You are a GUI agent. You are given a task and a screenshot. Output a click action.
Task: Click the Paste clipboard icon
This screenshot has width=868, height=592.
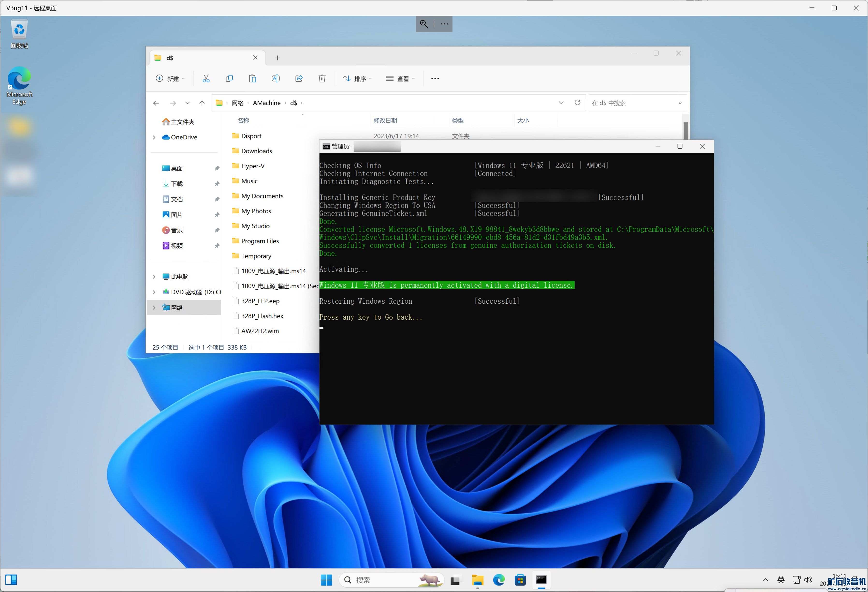(253, 78)
